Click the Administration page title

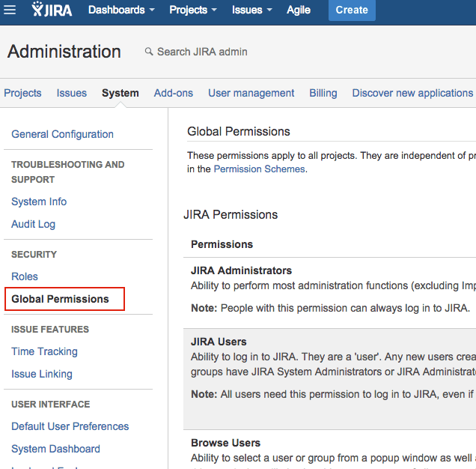click(x=64, y=52)
